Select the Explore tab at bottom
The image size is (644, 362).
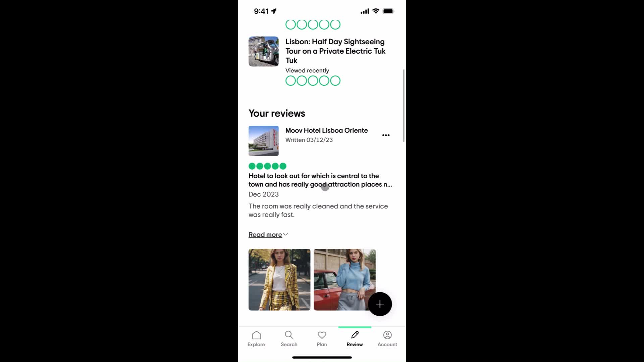tap(257, 338)
